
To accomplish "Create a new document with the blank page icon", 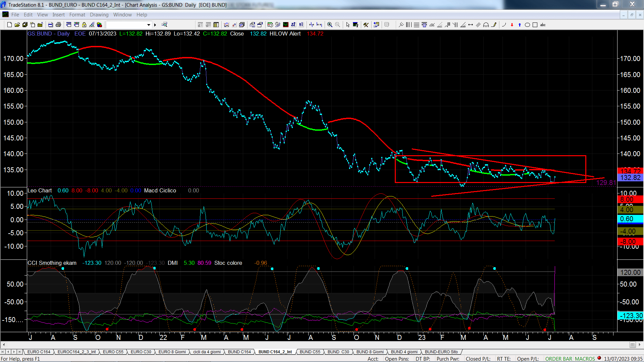I will (x=9, y=25).
